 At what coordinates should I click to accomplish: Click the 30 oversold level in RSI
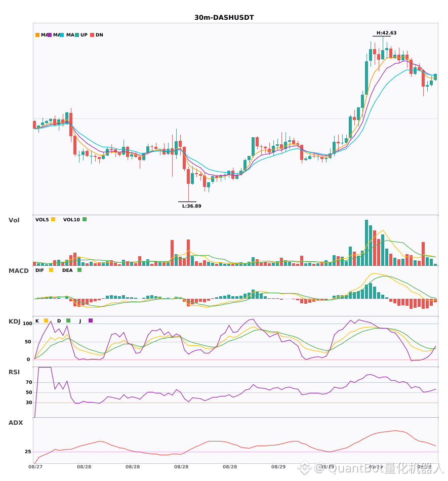coord(29,403)
